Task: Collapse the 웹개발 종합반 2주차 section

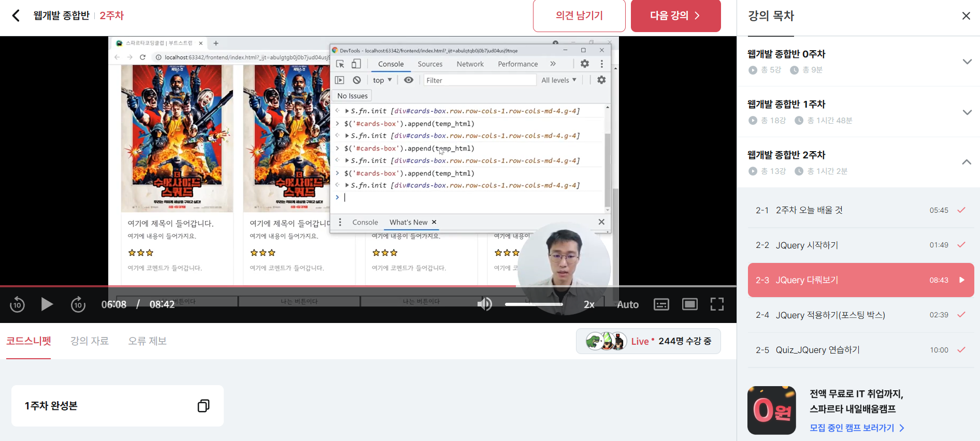Action: point(967,162)
